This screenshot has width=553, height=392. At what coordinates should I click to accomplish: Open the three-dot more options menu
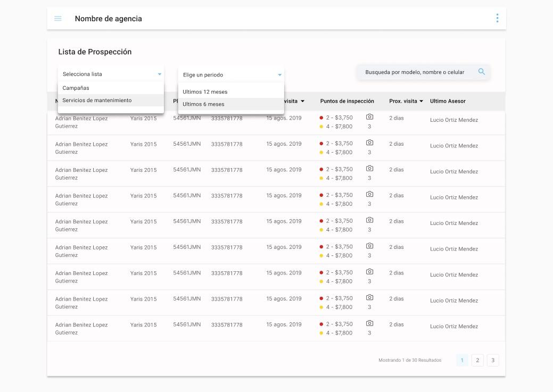tap(497, 18)
